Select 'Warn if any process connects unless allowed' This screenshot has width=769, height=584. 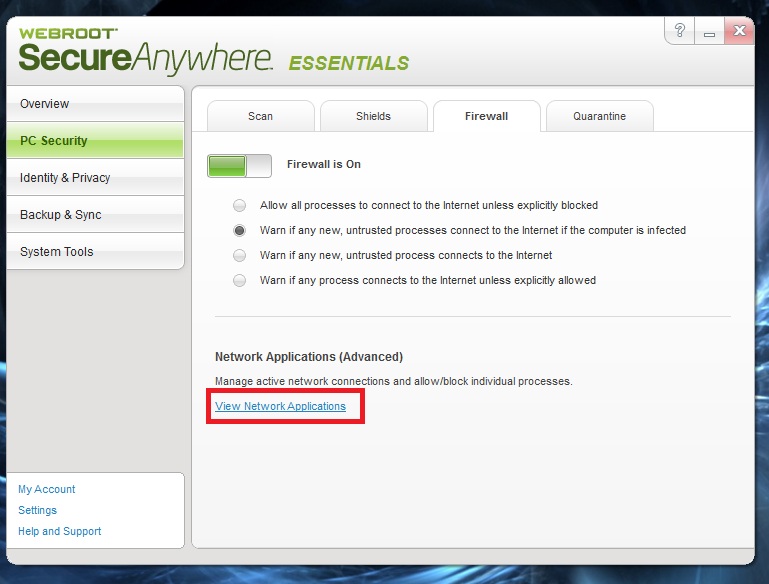[239, 280]
